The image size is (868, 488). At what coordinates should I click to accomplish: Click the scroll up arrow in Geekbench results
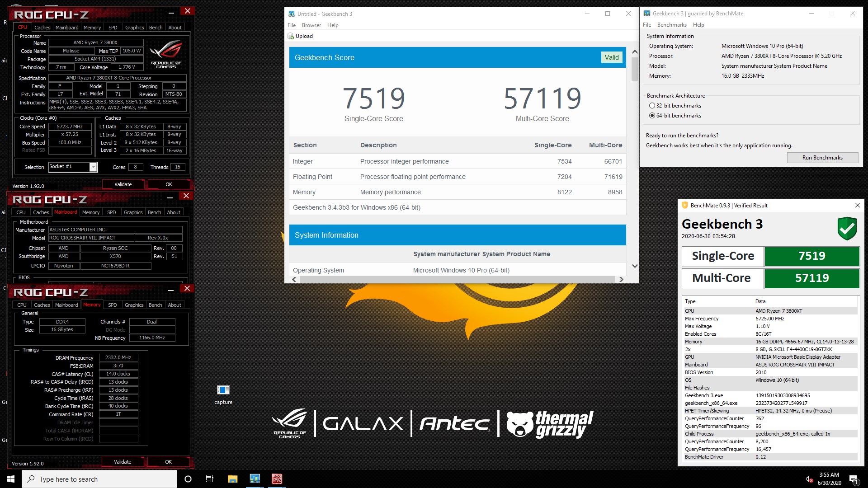[635, 52]
